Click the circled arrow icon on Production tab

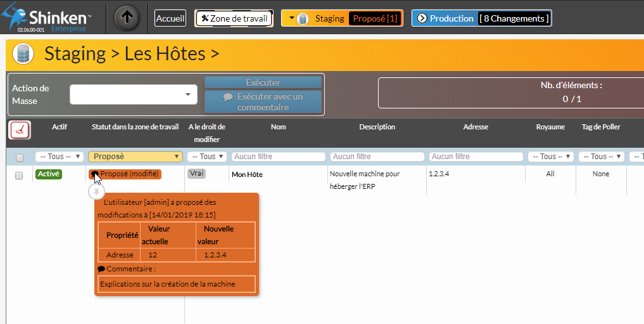pyautogui.click(x=422, y=18)
